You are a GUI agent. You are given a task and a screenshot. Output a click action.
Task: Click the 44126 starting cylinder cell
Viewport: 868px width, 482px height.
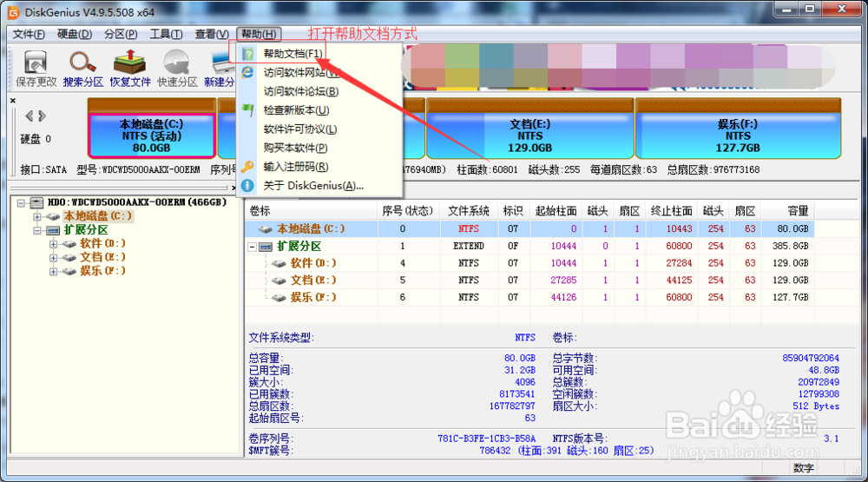point(563,298)
